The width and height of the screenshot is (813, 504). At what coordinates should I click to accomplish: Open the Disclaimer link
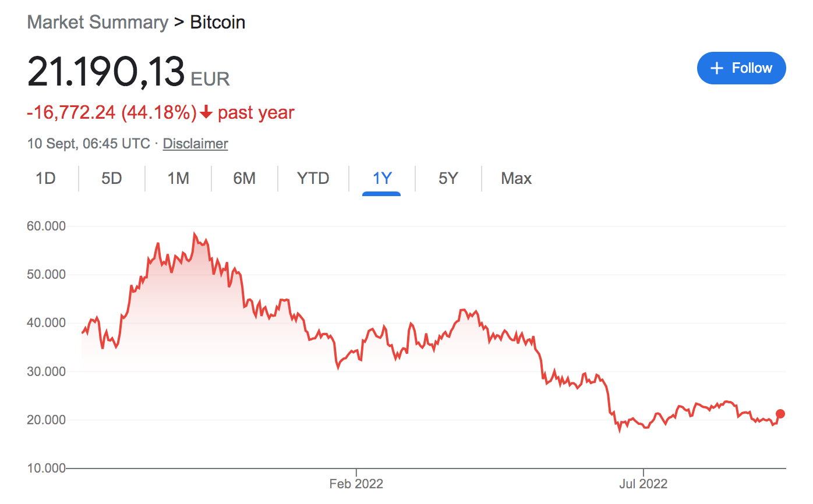195,143
